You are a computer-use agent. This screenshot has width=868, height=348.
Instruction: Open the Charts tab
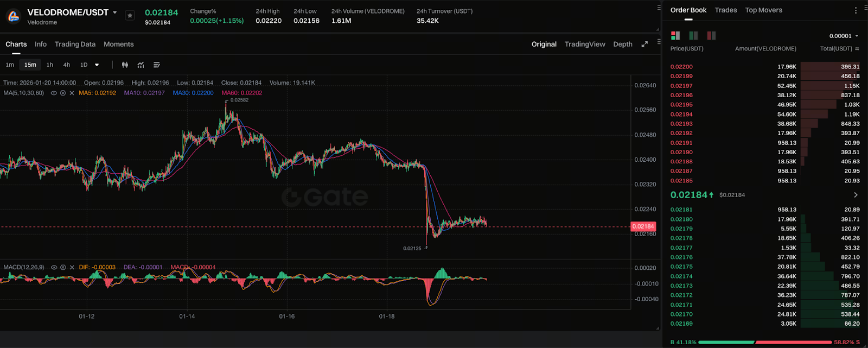16,44
